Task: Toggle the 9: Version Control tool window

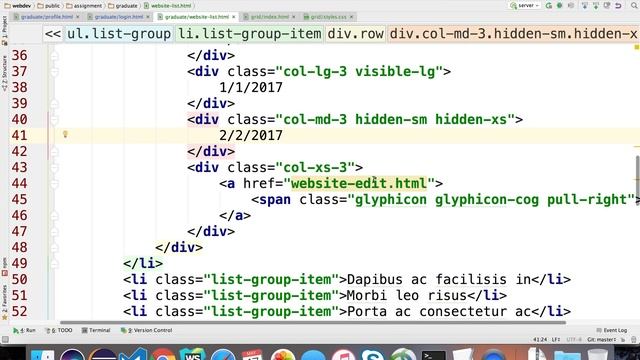Action: [x=146, y=330]
